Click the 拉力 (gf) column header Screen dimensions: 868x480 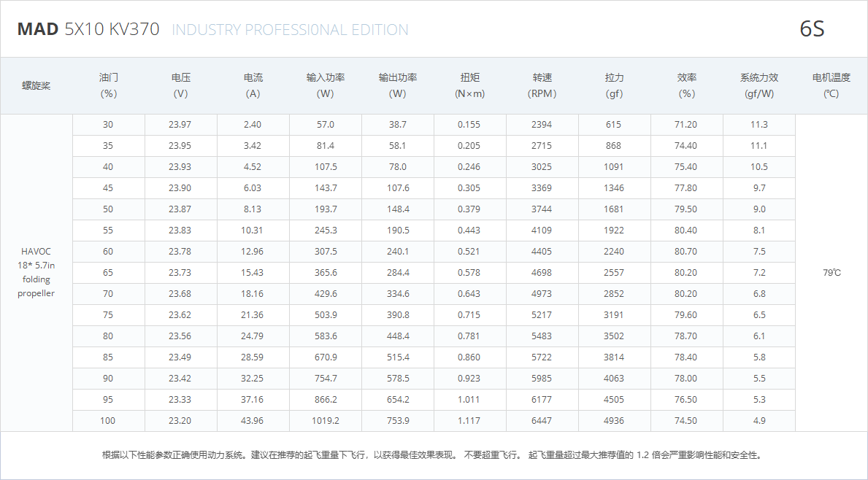click(615, 86)
